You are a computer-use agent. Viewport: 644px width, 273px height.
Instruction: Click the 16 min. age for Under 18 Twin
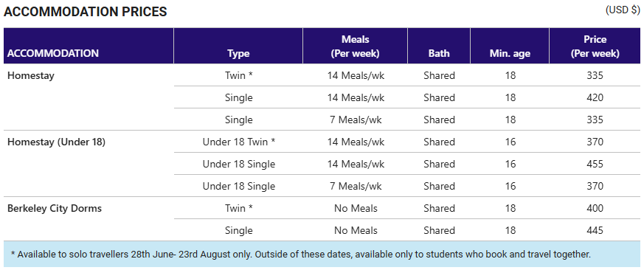click(510, 142)
